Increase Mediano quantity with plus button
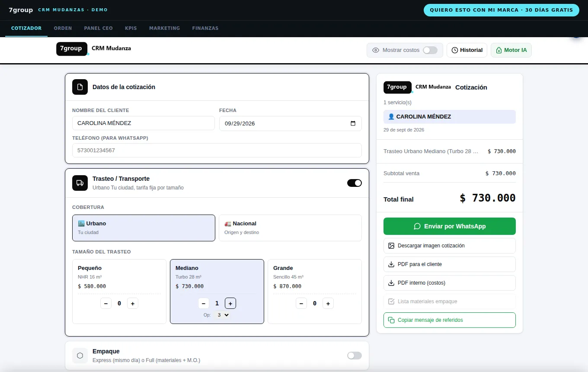Image resolution: width=588 pixels, height=372 pixels. point(230,303)
